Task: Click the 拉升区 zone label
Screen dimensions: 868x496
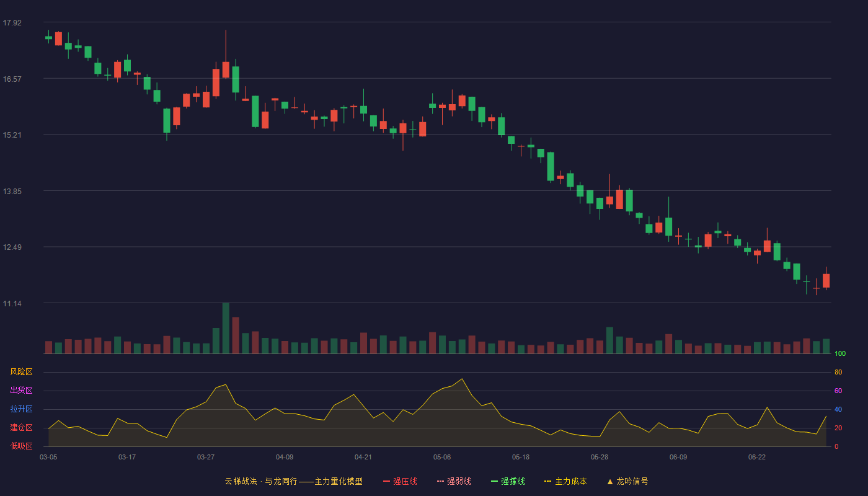Action: [x=21, y=409]
